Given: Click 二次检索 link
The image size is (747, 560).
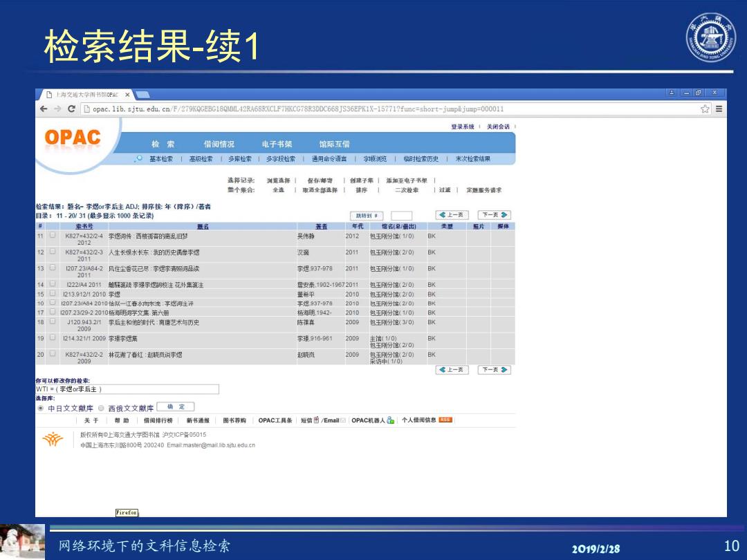Looking at the screenshot, I should (x=407, y=190).
